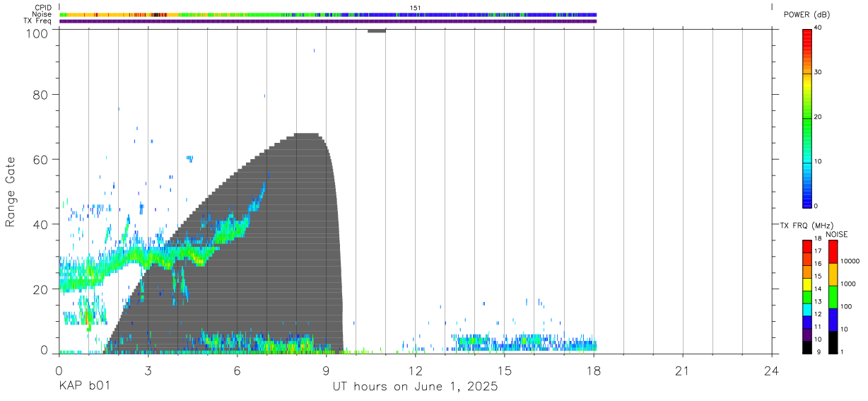This screenshot has width=868, height=401.
Task: Click the "60" tick on the Range Gate axis
Action: click(x=41, y=160)
